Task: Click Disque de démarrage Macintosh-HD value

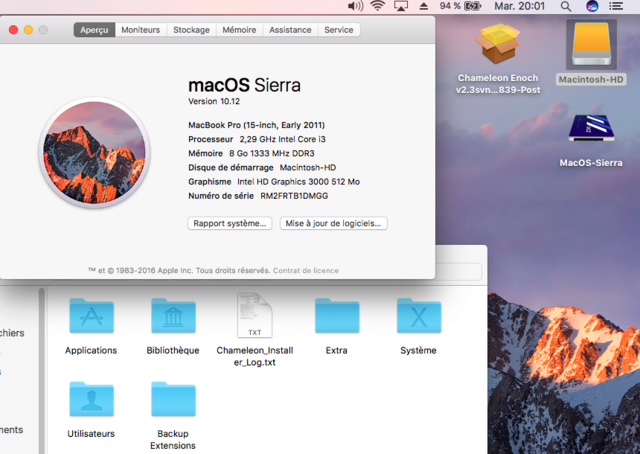Action: (308, 167)
